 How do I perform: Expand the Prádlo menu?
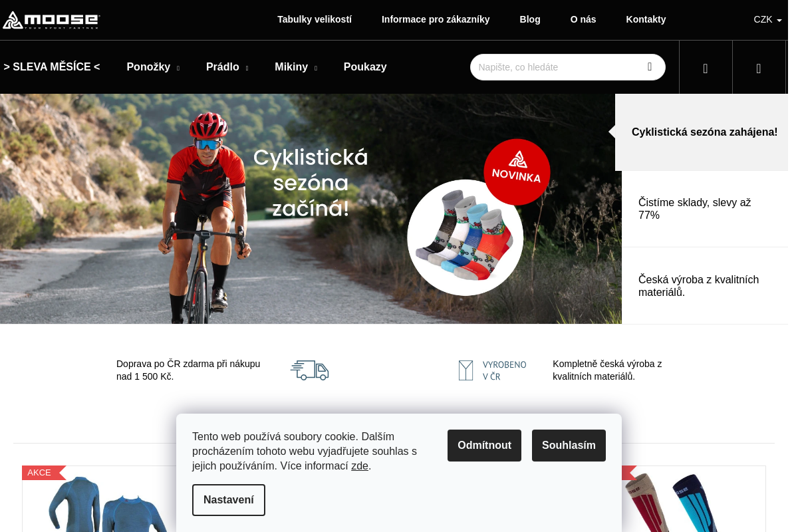[227, 67]
